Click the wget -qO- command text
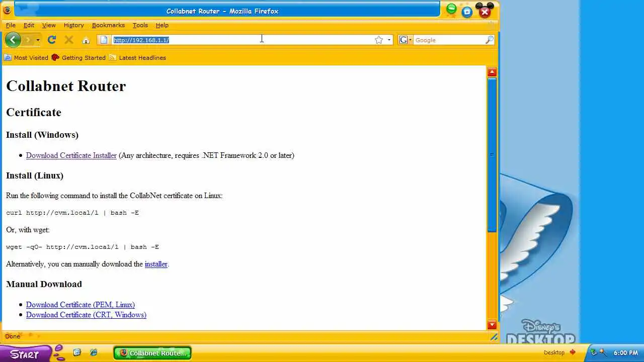 click(x=83, y=247)
